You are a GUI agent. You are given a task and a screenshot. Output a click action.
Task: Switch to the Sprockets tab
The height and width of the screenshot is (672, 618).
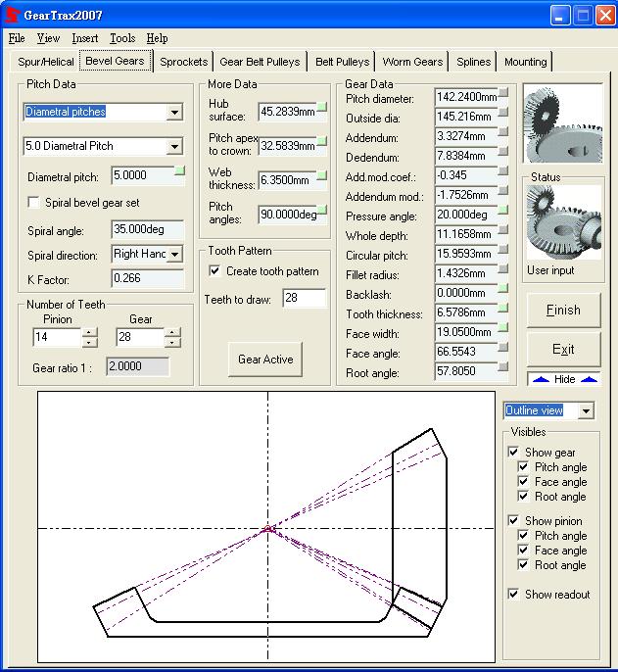(183, 62)
